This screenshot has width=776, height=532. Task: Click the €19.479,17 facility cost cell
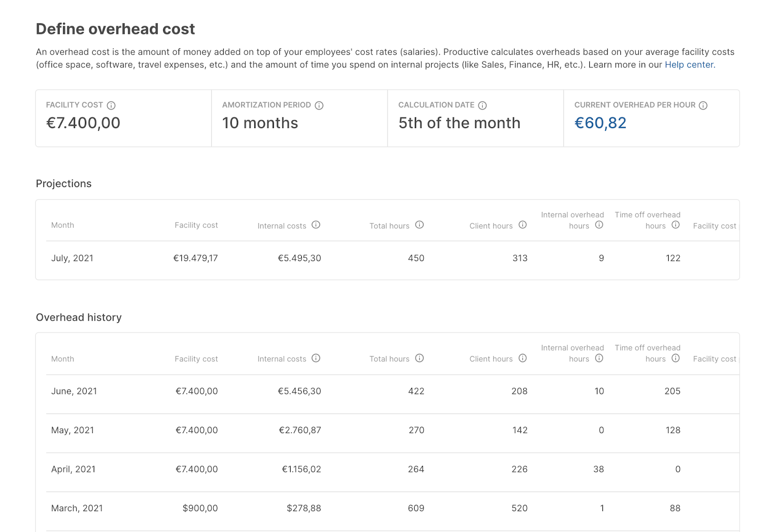pos(195,258)
